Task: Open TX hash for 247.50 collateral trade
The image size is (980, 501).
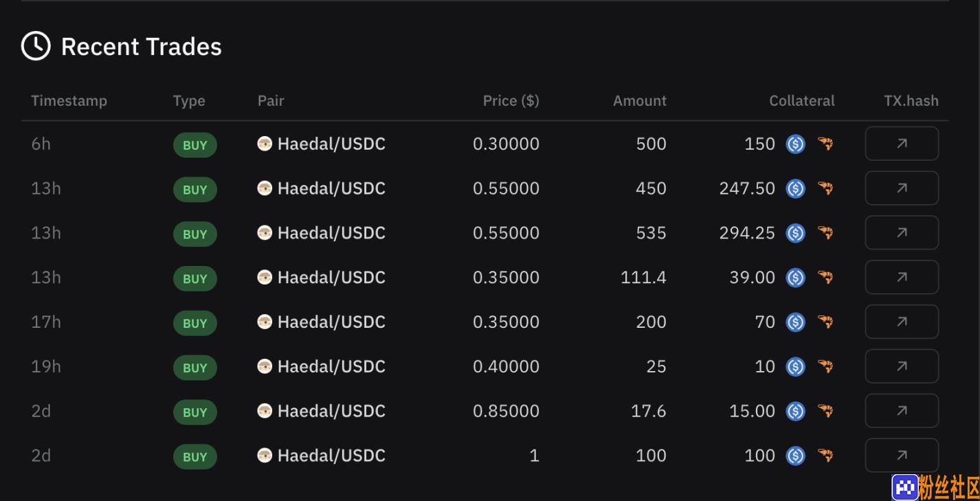Action: click(x=902, y=188)
